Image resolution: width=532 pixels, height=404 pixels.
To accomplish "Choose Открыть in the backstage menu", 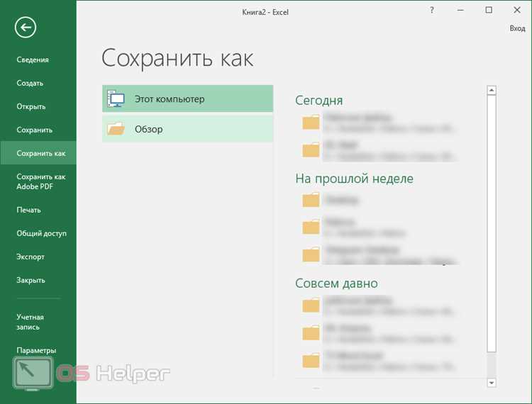I will click(x=38, y=106).
